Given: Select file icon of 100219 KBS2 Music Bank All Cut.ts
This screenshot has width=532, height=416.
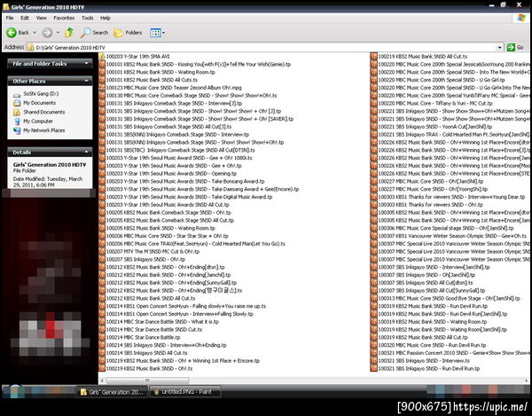Looking at the screenshot, I should tap(374, 57).
